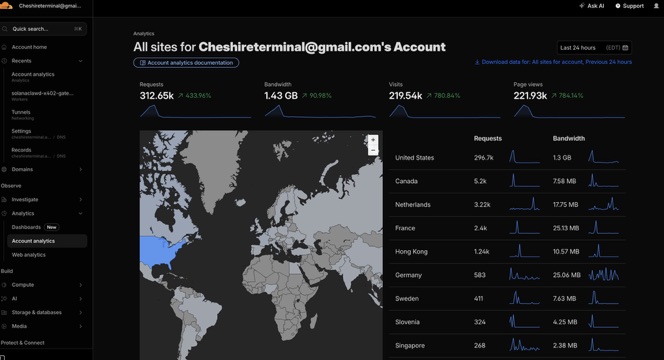664x360 pixels.
Task: Click the Germany row label
Action: 408,275
